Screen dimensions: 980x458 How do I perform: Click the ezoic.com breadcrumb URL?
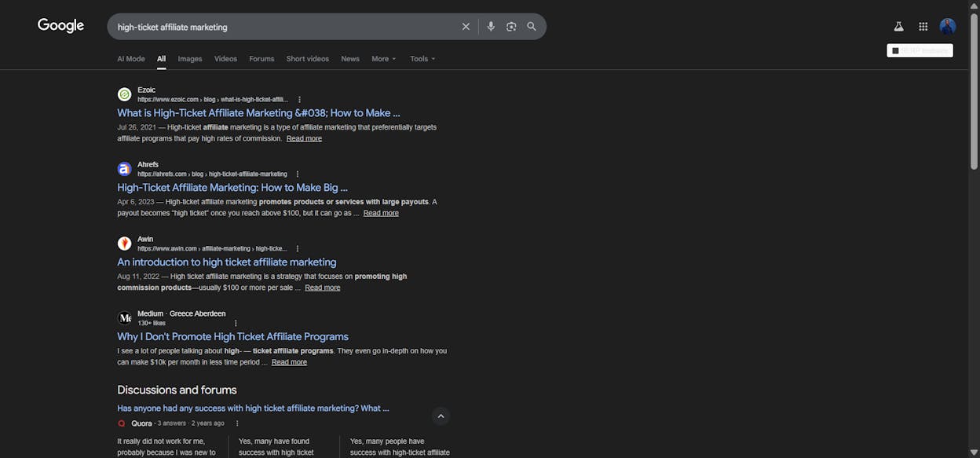213,100
